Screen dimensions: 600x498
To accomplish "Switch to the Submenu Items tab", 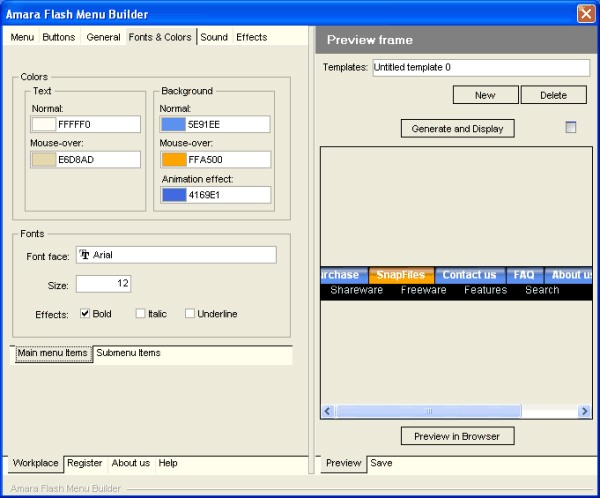I will pos(128,353).
